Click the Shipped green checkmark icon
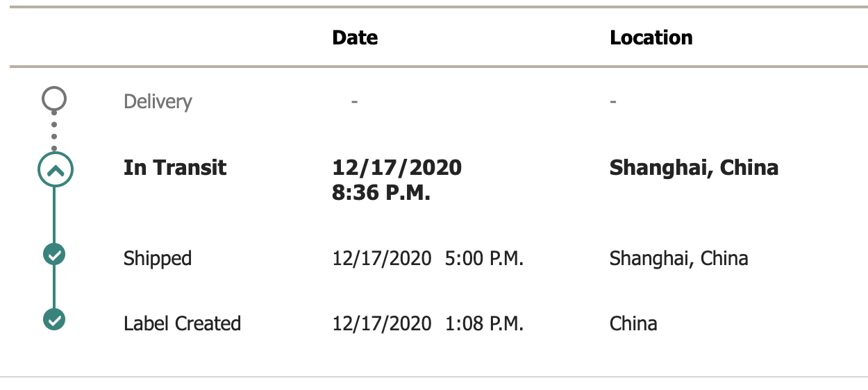The image size is (868, 390). [x=54, y=255]
